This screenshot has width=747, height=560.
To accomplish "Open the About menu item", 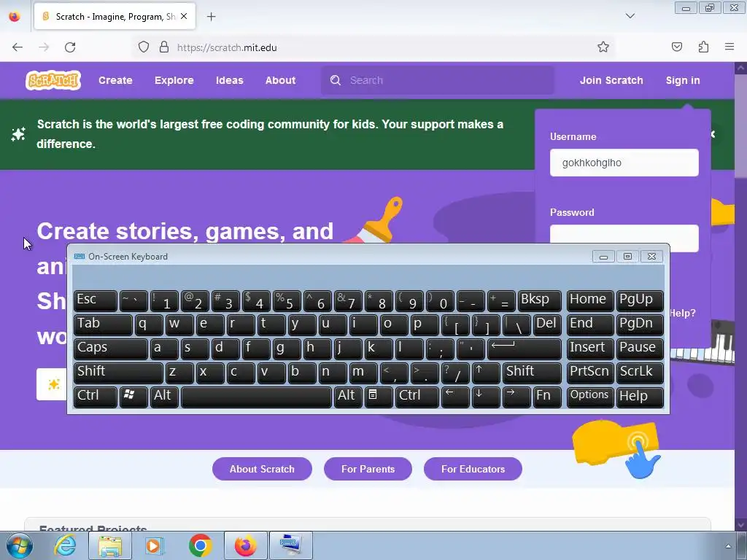I will [280, 80].
